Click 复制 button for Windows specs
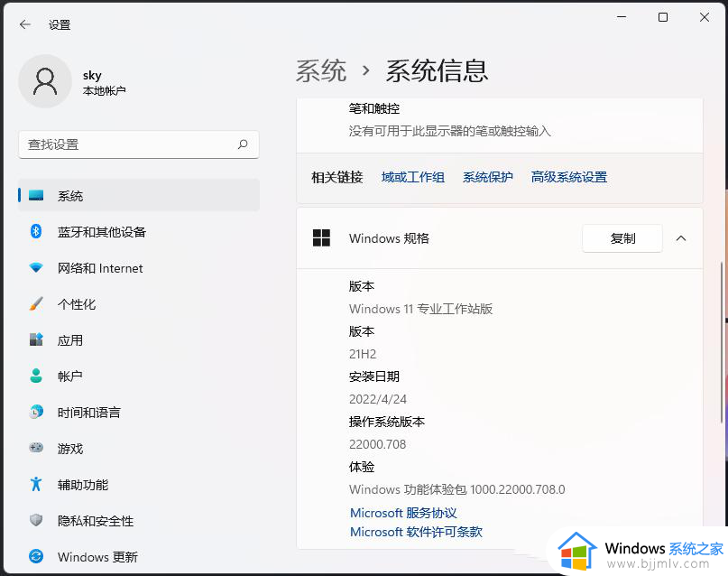This screenshot has height=576, width=728. click(x=622, y=238)
